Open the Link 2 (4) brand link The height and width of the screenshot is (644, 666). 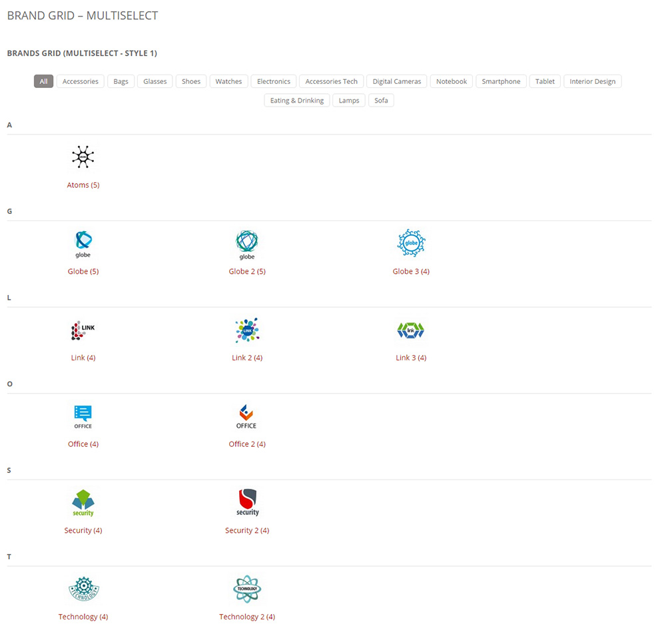[x=247, y=357]
